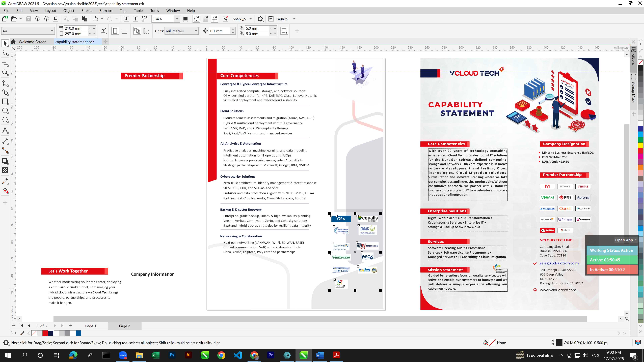Toggle Show guidelines button
Screen dimensions: 644x362
(x=214, y=19)
